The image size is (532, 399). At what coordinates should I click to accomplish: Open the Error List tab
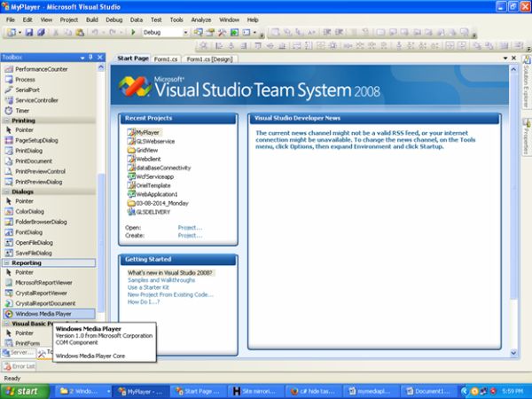(19, 366)
